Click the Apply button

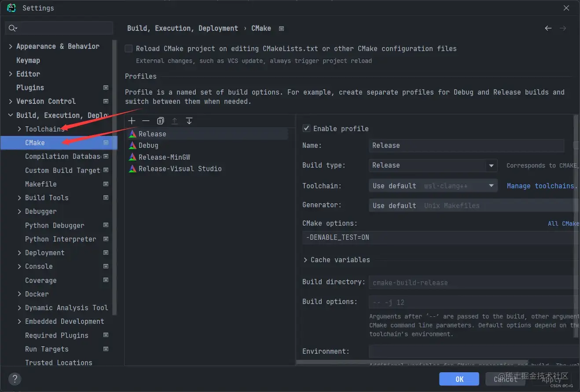pos(552,379)
